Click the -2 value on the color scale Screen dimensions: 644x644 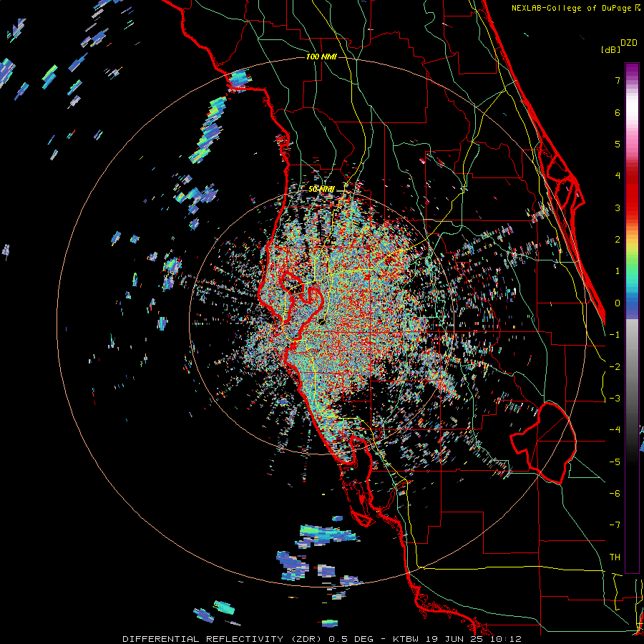(615, 367)
